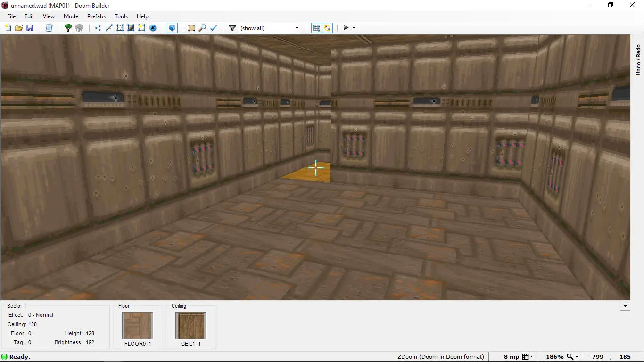Click the "CEIL1_1" texture name

click(191, 344)
